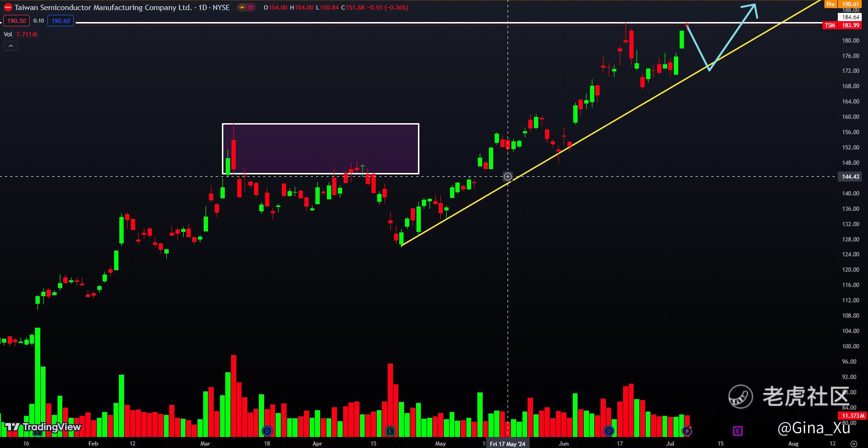Screen dimensions: 868x448
Task: Click the TSM company logo icon
Action: point(8,7)
